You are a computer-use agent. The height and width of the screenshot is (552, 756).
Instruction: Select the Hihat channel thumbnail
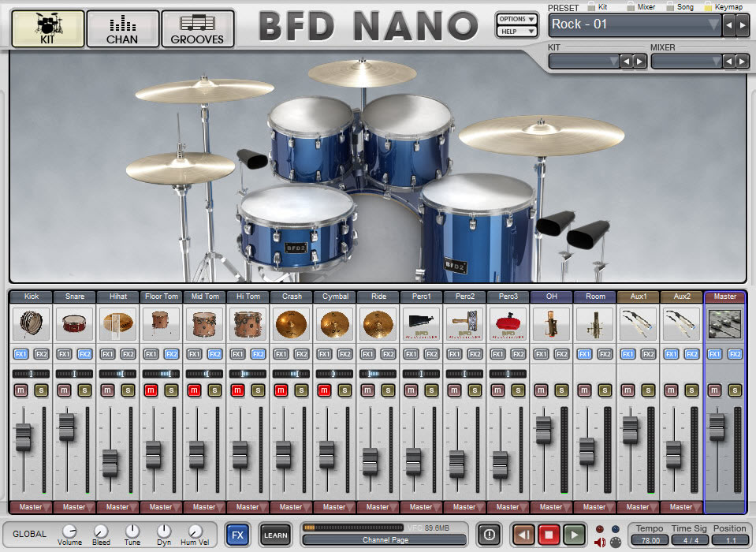point(118,323)
